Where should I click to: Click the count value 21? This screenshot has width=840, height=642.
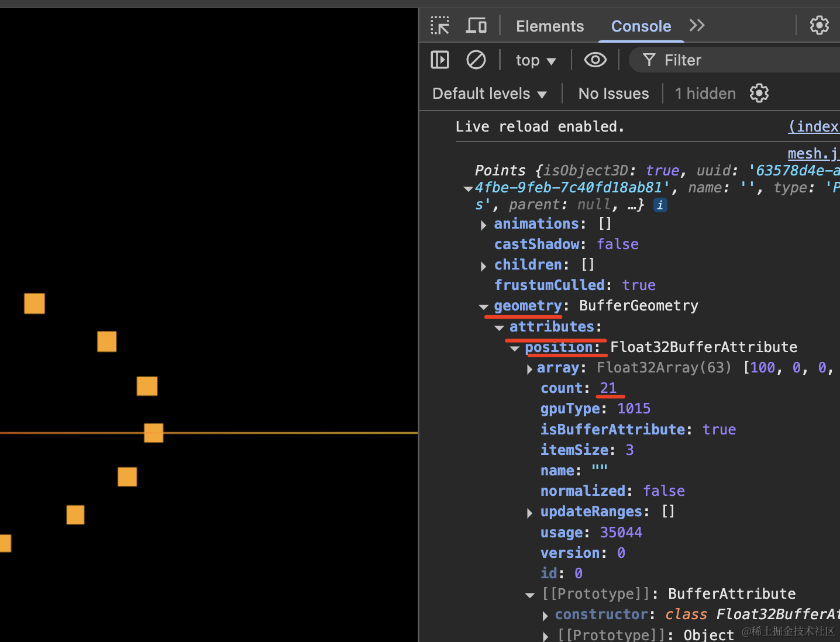click(608, 388)
